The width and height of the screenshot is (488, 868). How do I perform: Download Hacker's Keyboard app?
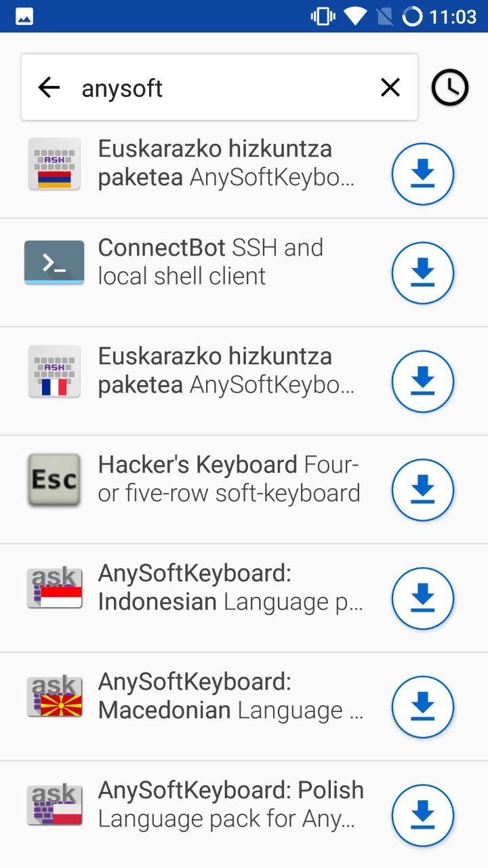point(423,490)
